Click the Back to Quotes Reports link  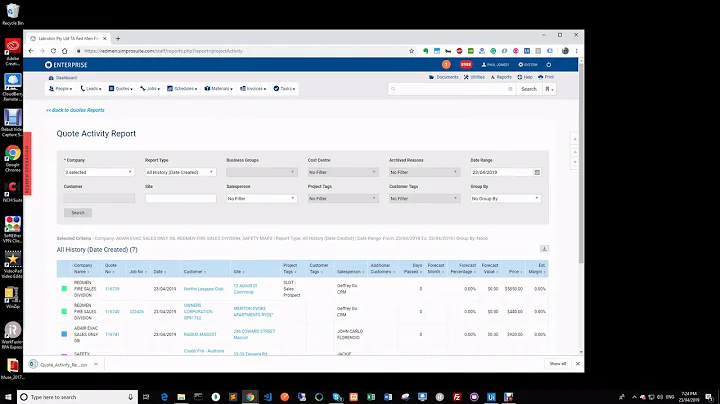pyautogui.click(x=75, y=110)
